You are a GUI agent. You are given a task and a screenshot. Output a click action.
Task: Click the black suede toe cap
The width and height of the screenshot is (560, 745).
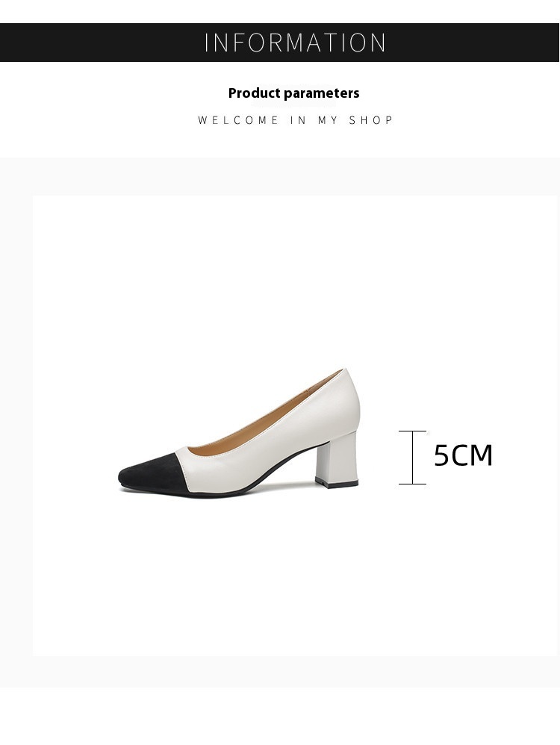coord(153,473)
